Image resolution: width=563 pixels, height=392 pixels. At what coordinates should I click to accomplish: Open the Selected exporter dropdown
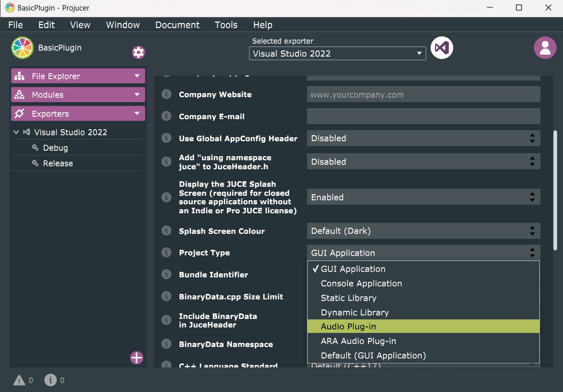338,54
